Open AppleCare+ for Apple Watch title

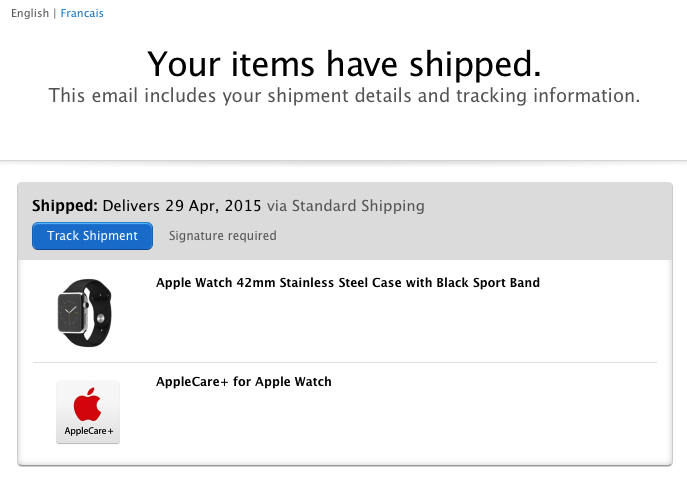[x=243, y=382]
